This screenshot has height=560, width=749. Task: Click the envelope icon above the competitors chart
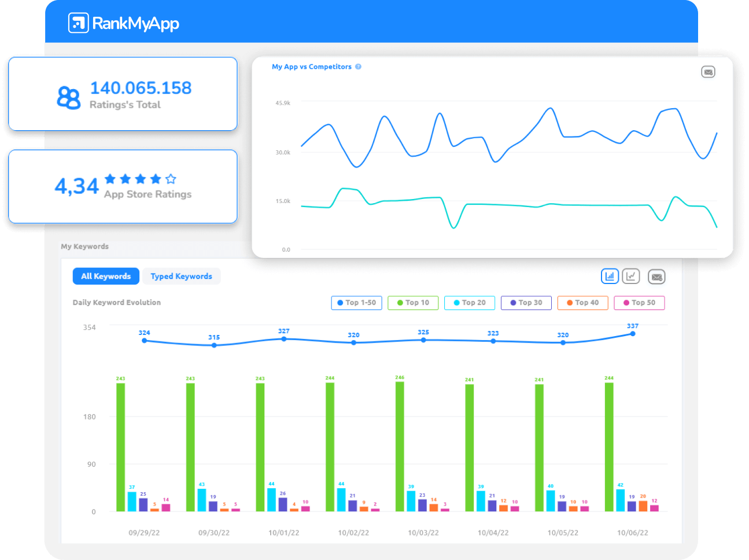point(708,72)
